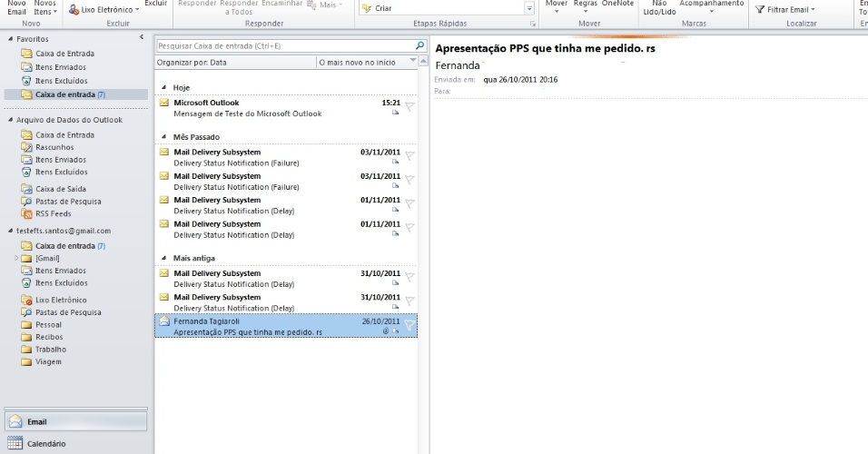Click the Filtrar Email button

[785, 9]
